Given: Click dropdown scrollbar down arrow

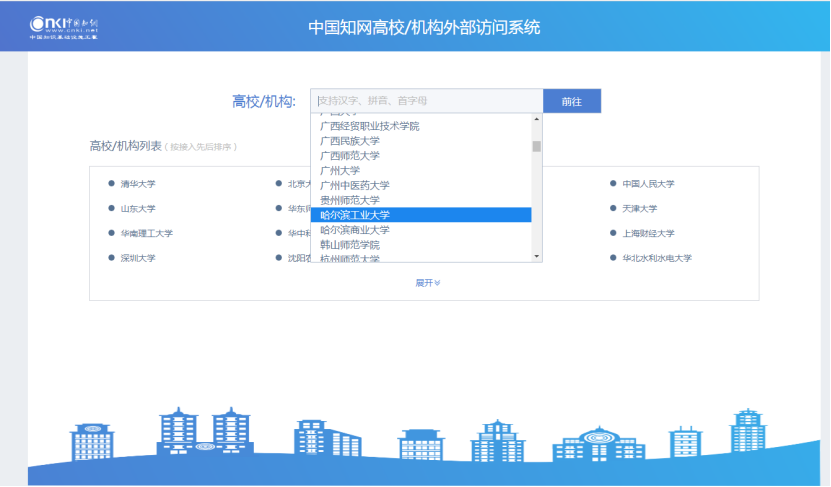Looking at the screenshot, I should pyautogui.click(x=537, y=256).
